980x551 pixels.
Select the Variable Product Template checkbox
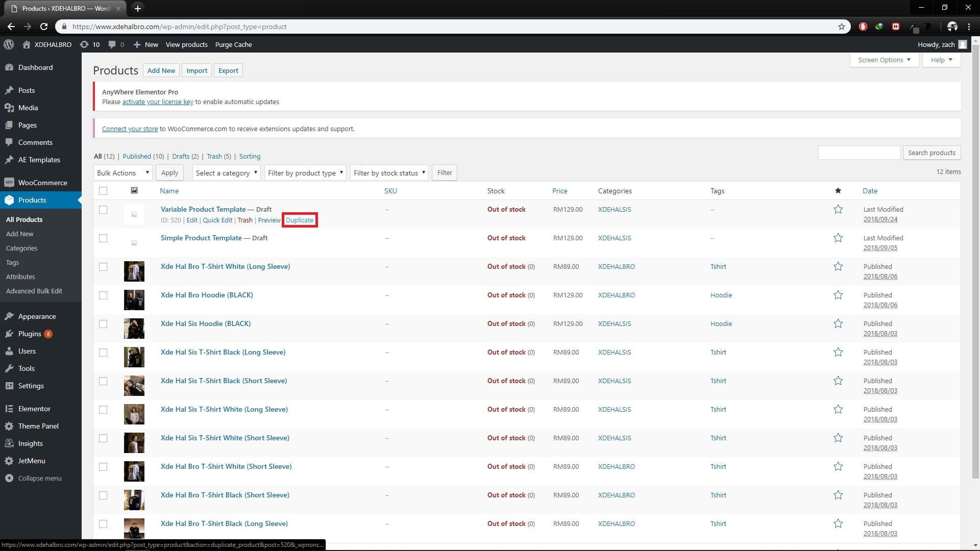[x=103, y=210]
